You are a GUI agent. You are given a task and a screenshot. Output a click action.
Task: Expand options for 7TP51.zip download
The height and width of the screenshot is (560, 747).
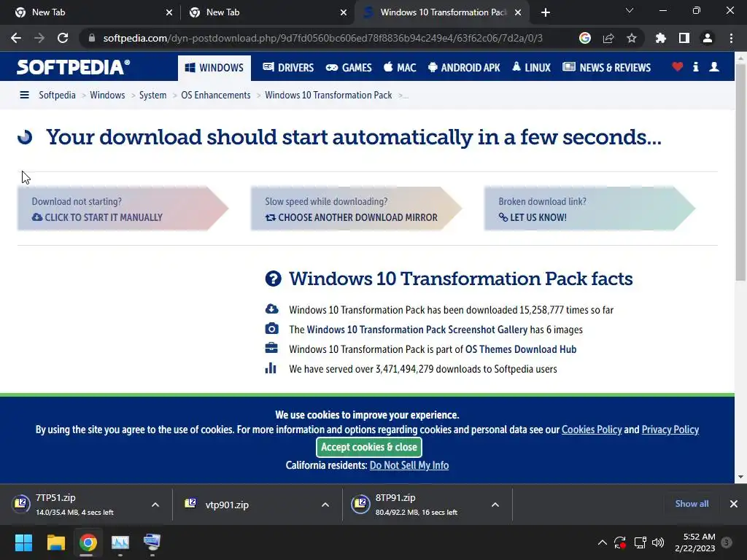(x=155, y=505)
